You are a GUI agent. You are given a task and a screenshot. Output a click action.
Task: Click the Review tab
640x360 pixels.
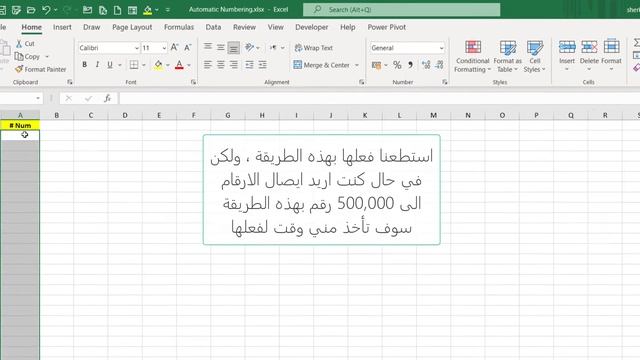[x=244, y=27]
